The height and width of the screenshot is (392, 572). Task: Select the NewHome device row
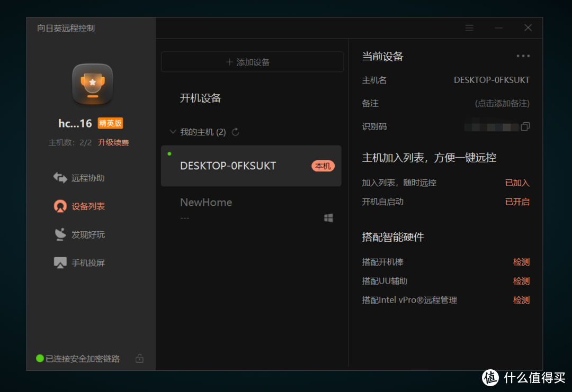251,209
